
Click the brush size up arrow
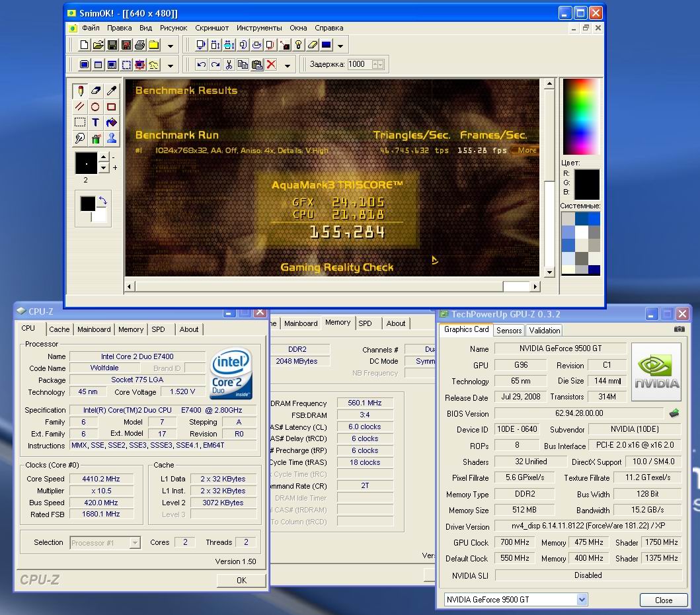click(x=104, y=157)
